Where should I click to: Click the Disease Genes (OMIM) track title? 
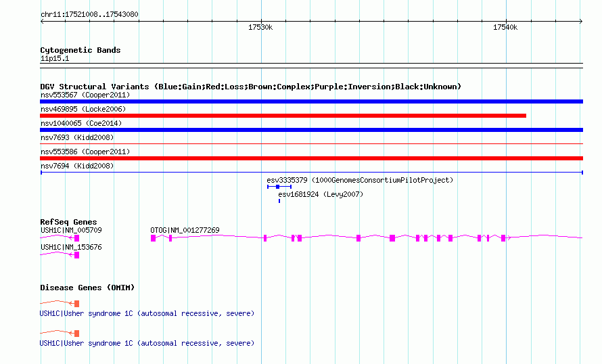pyautogui.click(x=87, y=288)
